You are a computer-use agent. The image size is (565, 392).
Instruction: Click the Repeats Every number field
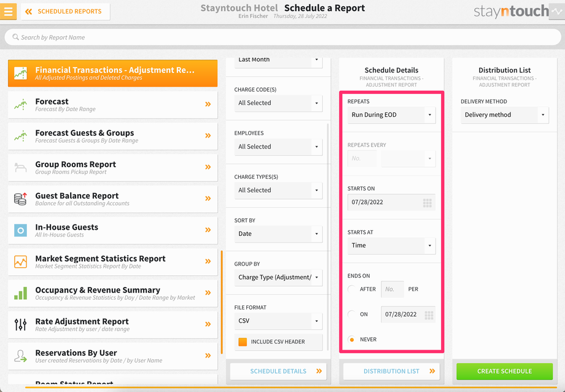point(362,159)
